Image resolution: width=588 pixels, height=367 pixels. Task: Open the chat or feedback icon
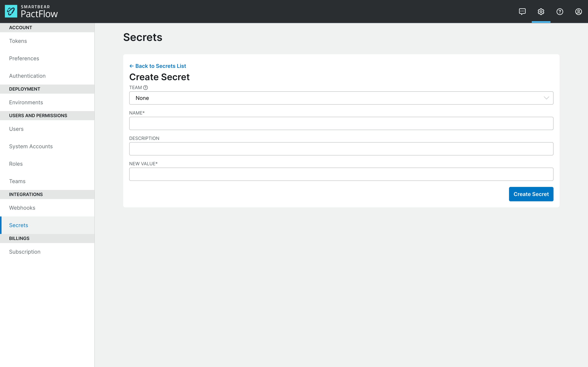pos(522,11)
